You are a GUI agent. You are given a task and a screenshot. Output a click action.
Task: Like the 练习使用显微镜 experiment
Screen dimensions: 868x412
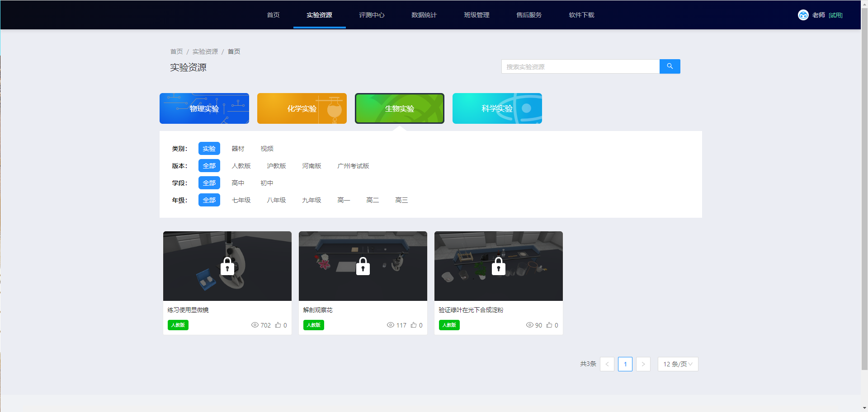(278, 325)
